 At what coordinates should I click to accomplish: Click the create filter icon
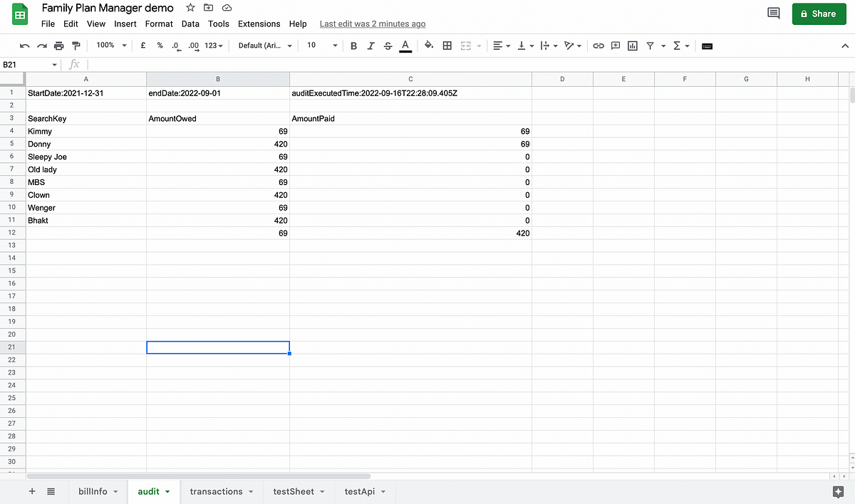coord(651,46)
